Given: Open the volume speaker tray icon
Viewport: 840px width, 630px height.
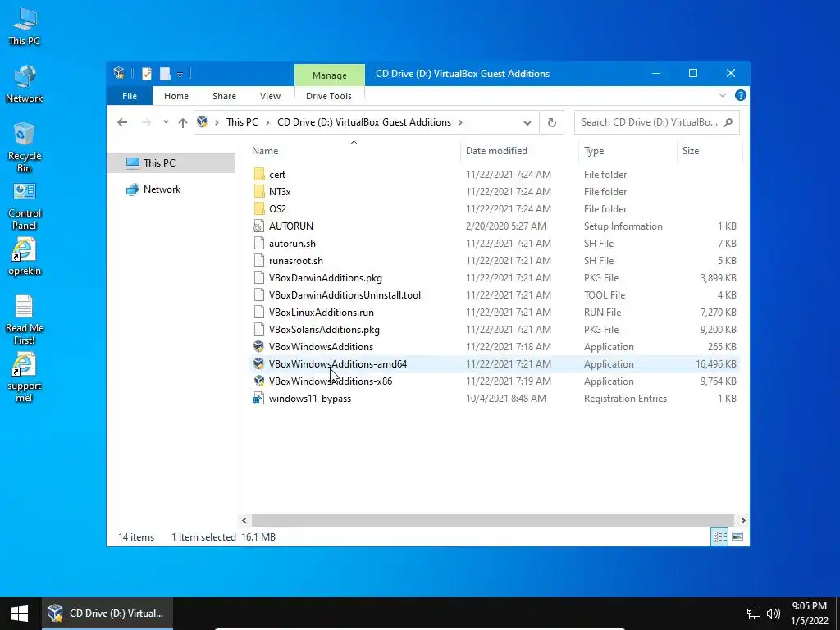Looking at the screenshot, I should tap(773, 614).
